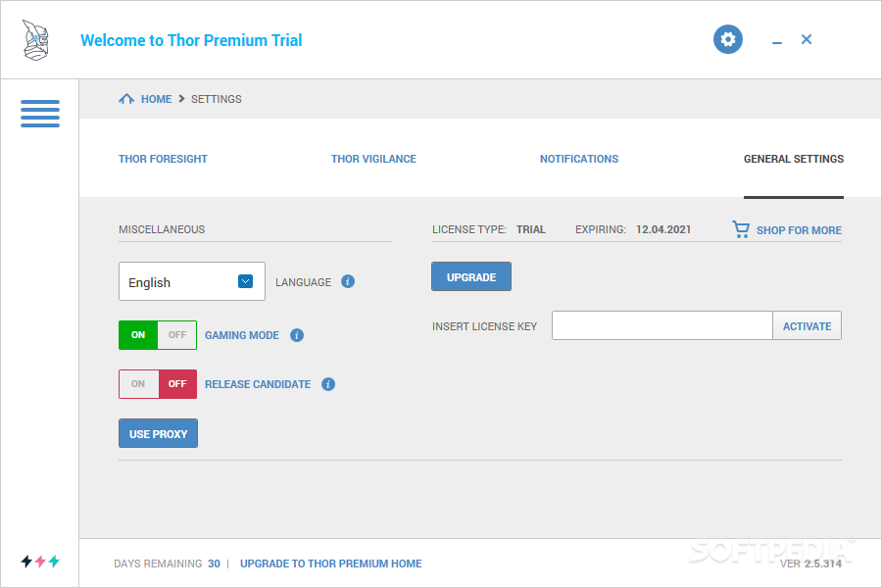Click the Gaming Mode label
The height and width of the screenshot is (588, 882).
[x=242, y=335]
